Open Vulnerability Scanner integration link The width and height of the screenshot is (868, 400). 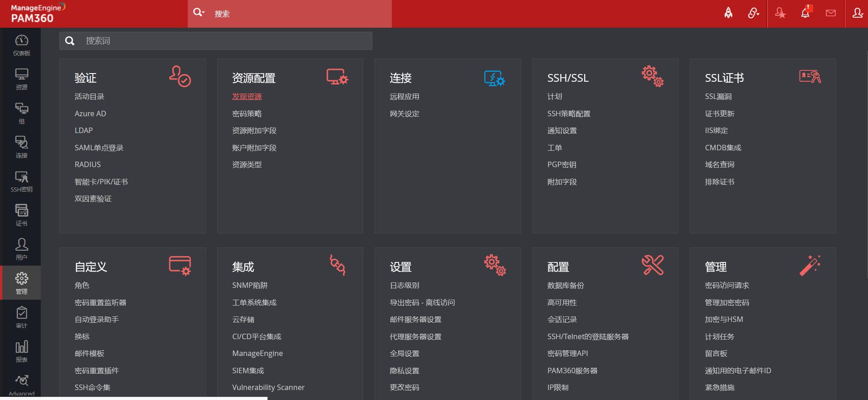[x=268, y=387]
